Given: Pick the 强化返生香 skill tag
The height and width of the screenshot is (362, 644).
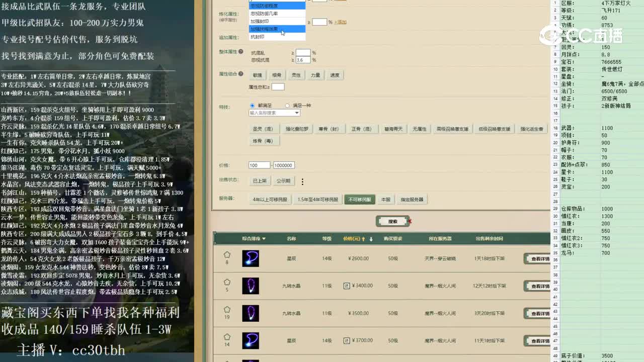Looking at the screenshot, I should click(x=532, y=129).
